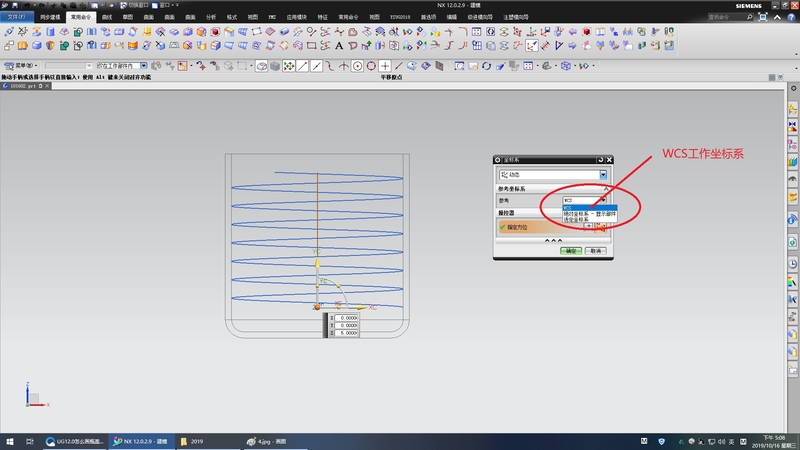Switch to the 分析 ribbon tab
Viewport: 800px width, 450px height.
pyautogui.click(x=210, y=17)
